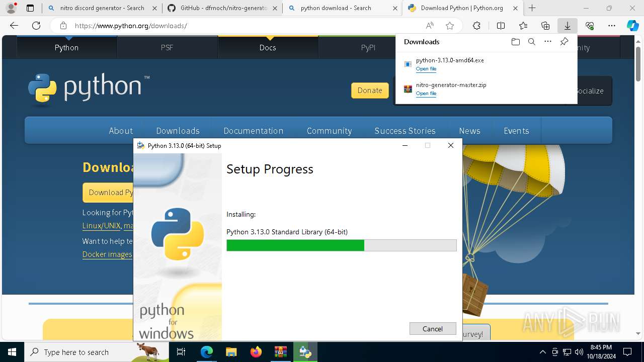Open Community menu on python.org
This screenshot has height=362, width=644.
click(x=329, y=131)
